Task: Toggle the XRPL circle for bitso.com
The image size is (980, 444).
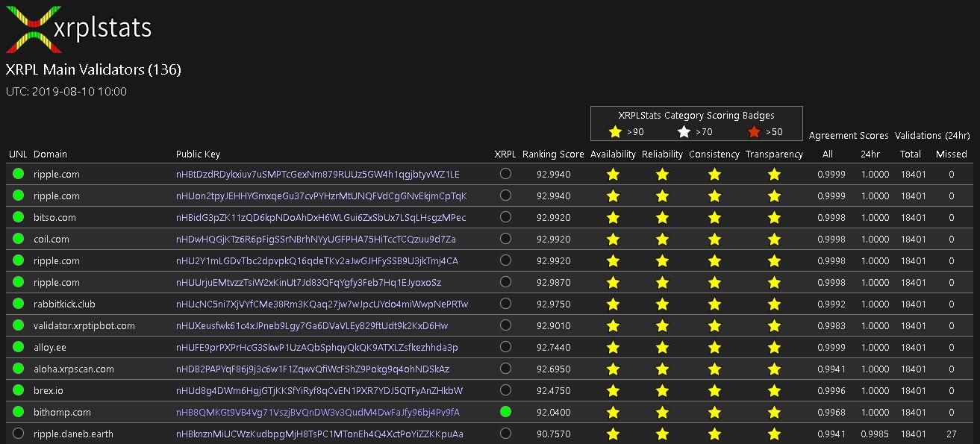Action: [505, 216]
